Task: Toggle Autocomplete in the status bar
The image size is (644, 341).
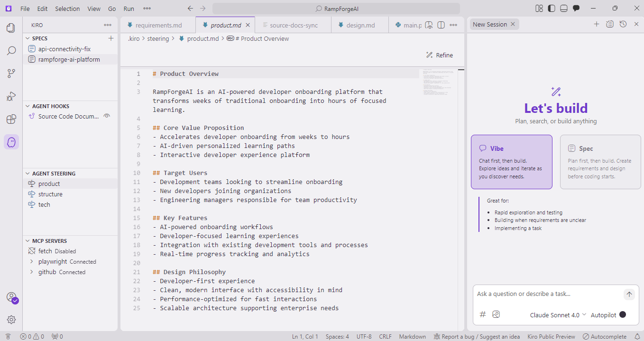Action: point(605,336)
